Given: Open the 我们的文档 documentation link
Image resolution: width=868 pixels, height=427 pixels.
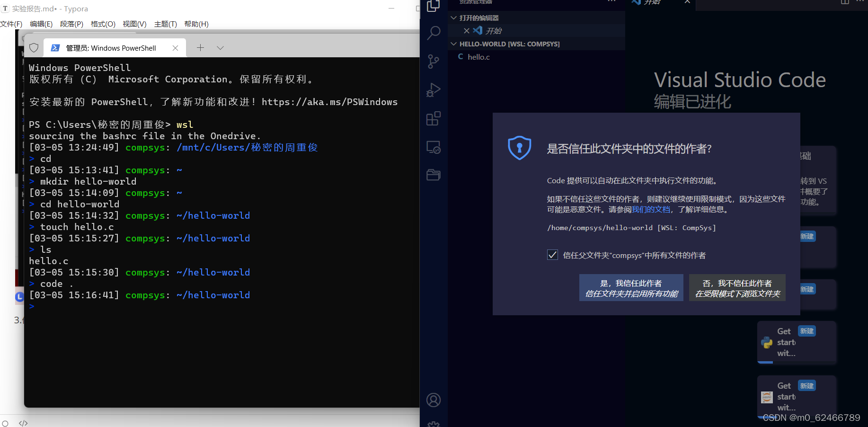Looking at the screenshot, I should point(651,209).
